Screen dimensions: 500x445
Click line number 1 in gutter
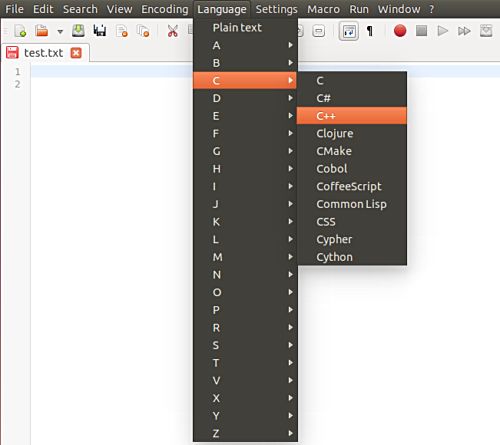pyautogui.click(x=18, y=72)
